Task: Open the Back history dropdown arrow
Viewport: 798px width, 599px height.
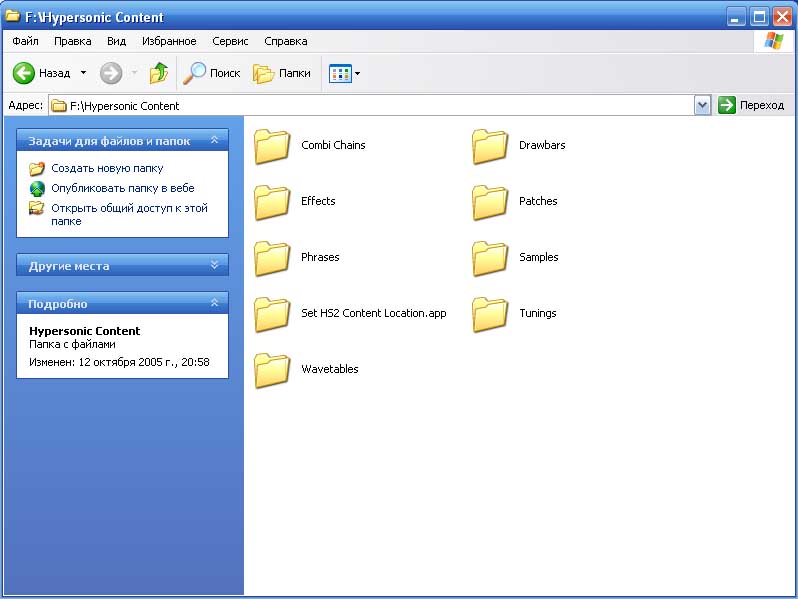Action: [x=83, y=73]
